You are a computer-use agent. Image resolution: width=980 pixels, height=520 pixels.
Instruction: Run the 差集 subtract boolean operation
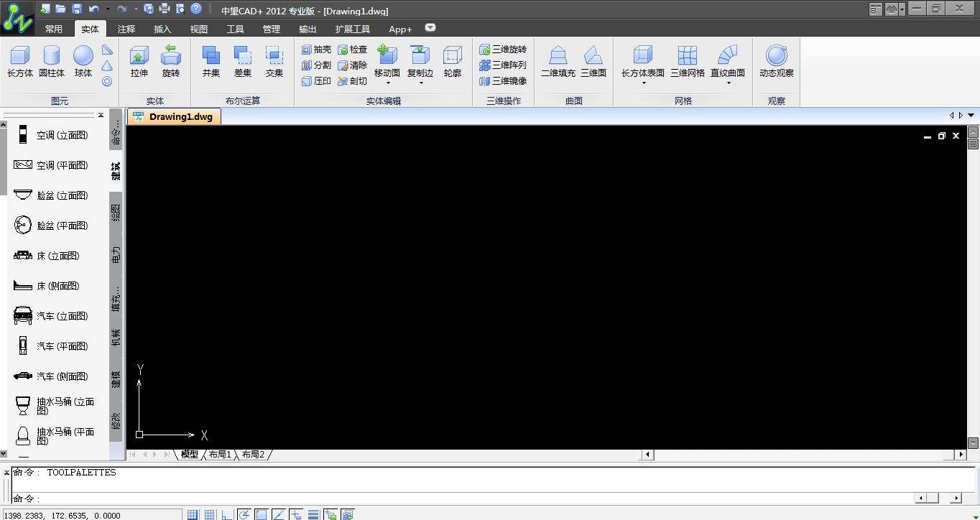pos(242,62)
